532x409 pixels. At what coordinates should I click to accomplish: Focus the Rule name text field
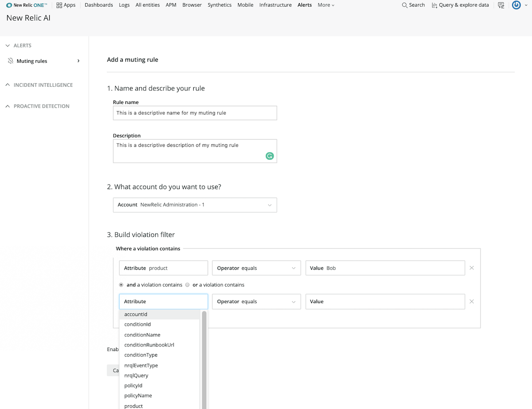(x=195, y=113)
